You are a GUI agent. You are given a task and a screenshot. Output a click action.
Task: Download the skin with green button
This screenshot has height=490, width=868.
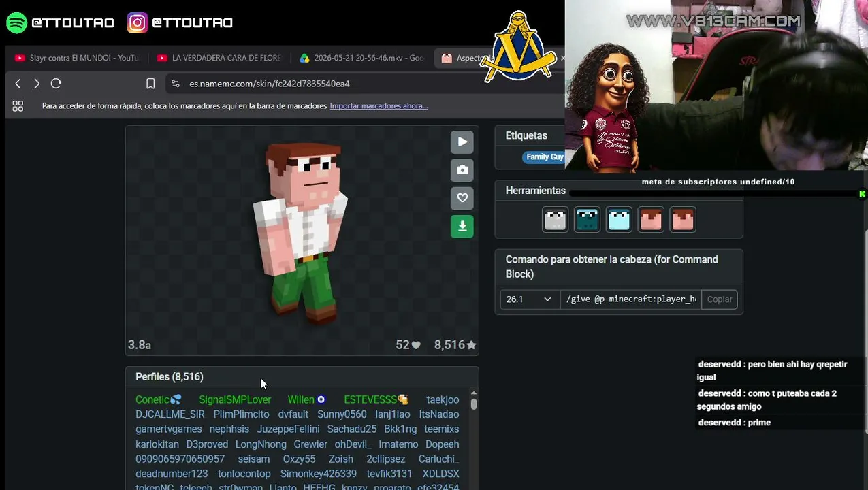(462, 226)
